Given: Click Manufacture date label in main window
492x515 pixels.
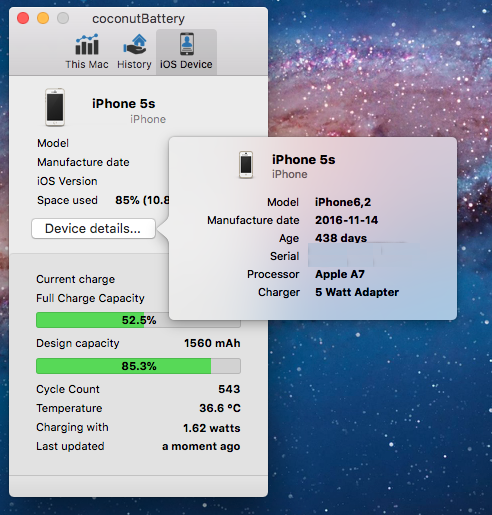Looking at the screenshot, I should [83, 162].
